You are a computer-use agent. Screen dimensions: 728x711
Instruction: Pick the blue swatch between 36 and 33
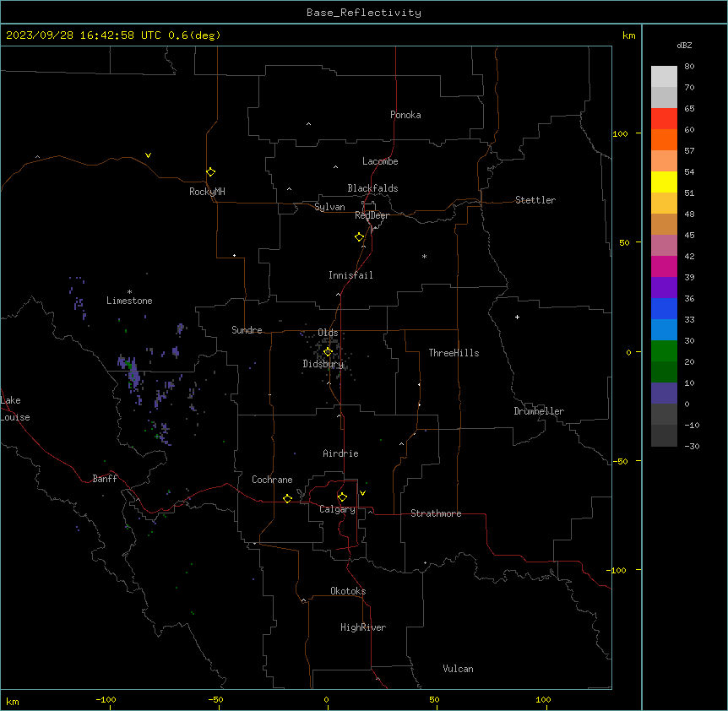tap(664, 308)
